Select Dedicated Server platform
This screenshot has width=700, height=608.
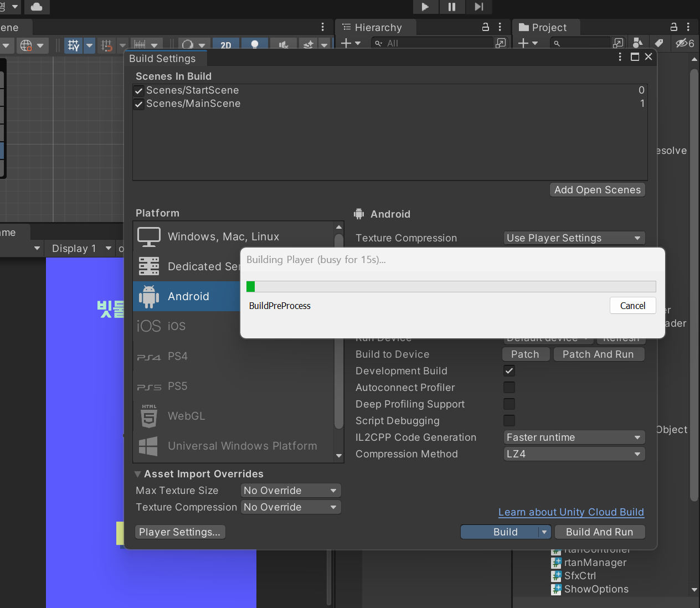(186, 266)
